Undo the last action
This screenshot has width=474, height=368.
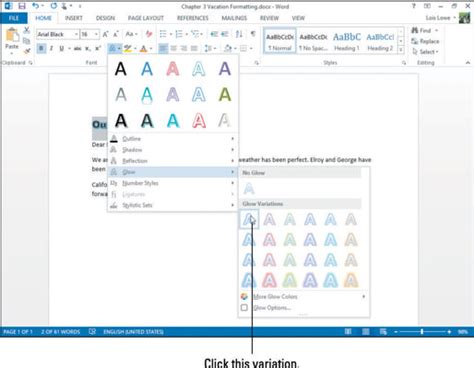click(x=35, y=6)
